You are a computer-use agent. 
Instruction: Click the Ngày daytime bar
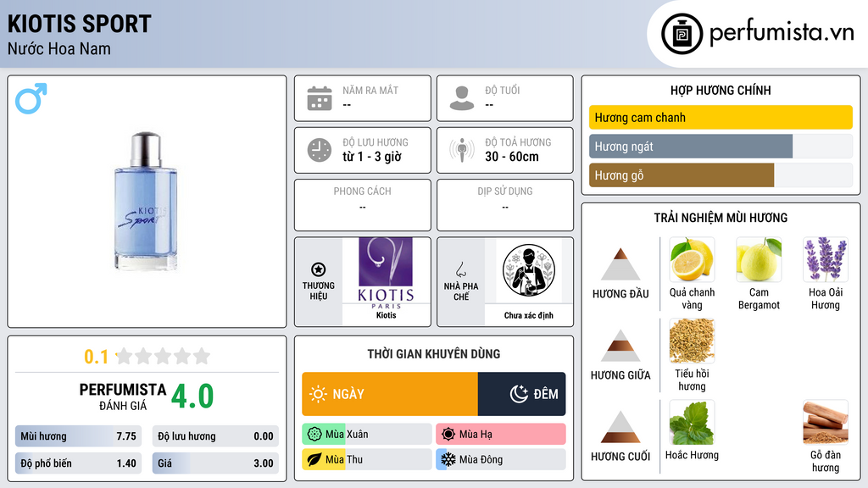pyautogui.click(x=390, y=394)
